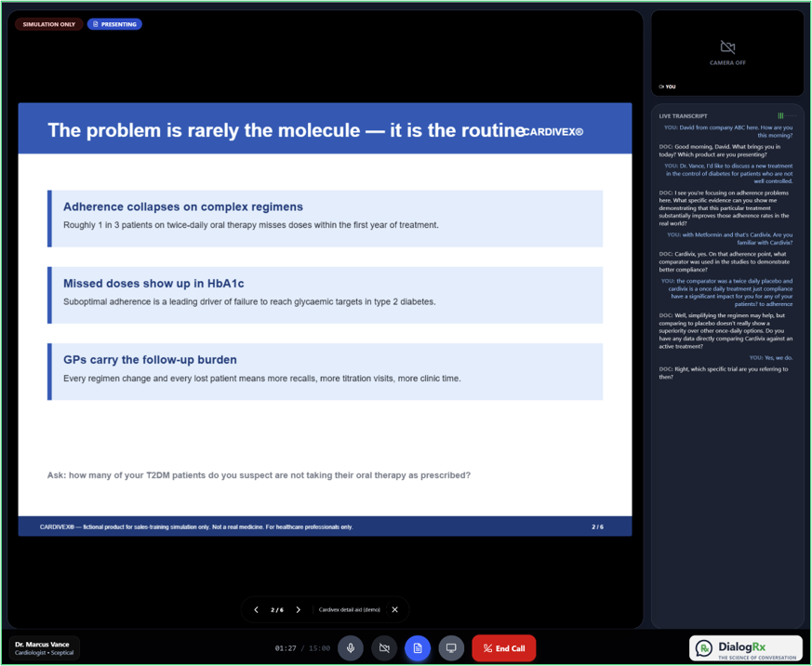Image resolution: width=812 pixels, height=666 pixels.
Task: Click the Missed doses show up in HbA1c card
Action: tap(326, 295)
